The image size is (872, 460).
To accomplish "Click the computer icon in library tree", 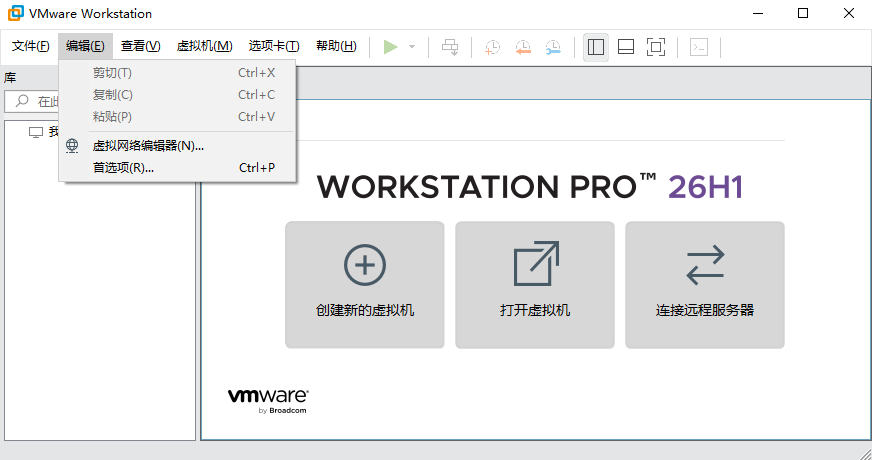I will point(36,132).
